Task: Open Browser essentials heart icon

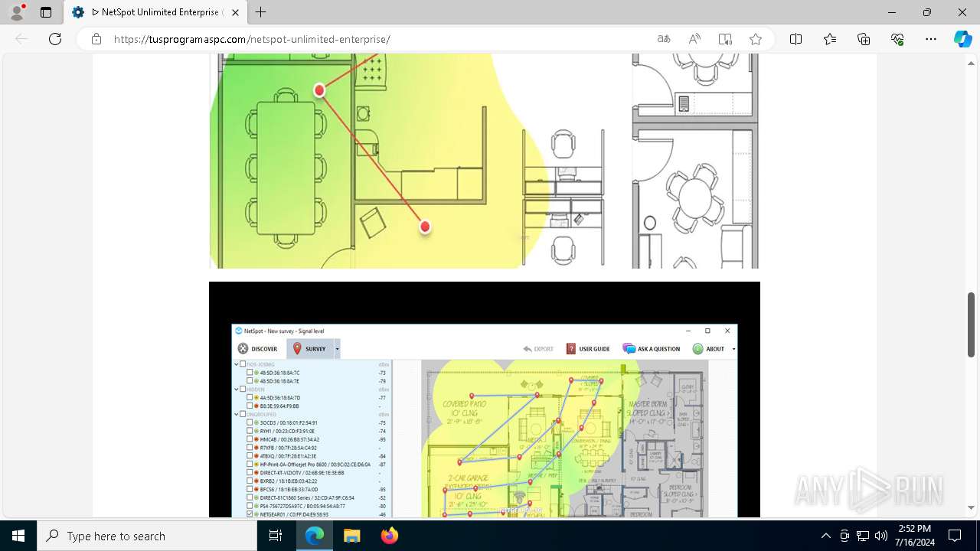Action: coord(897,39)
